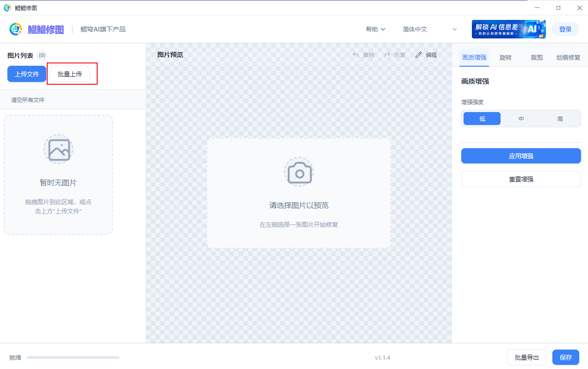Screen dimensions: 588x369
Task: Click the redo arrow icon (恢复)
Action: [387, 55]
